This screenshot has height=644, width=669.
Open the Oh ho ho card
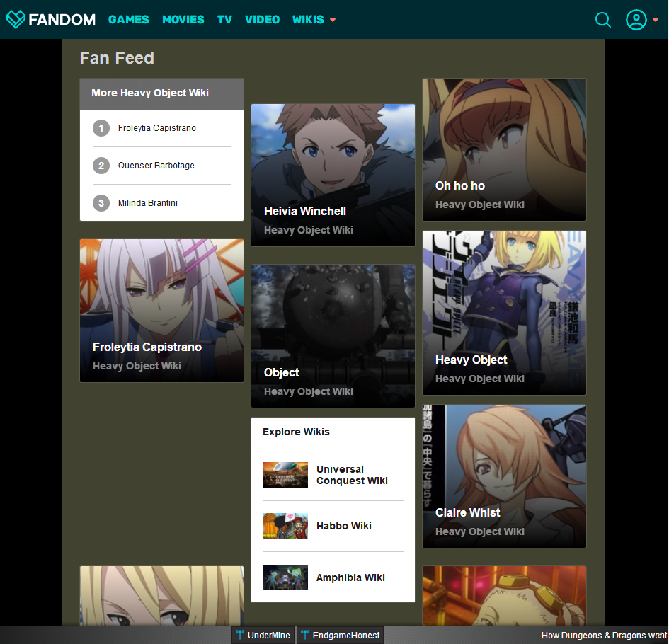[504, 150]
